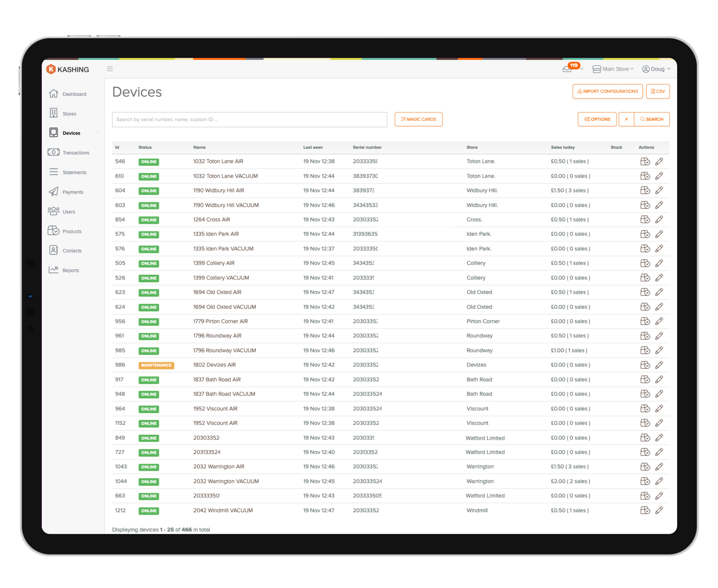Select the device name 2042 Windmill VACUUM
Screen dimensions: 718x588
pos(223,511)
